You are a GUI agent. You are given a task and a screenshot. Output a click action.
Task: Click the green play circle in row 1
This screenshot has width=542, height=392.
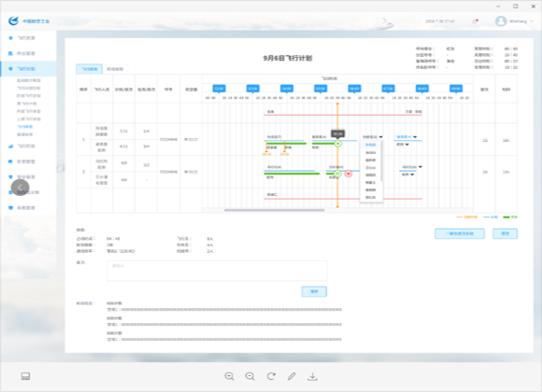(x=338, y=144)
